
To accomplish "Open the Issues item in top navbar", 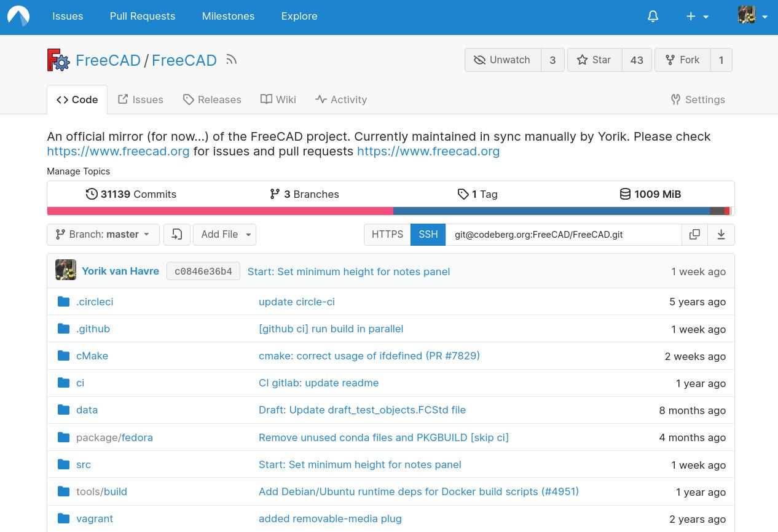I will click(68, 17).
